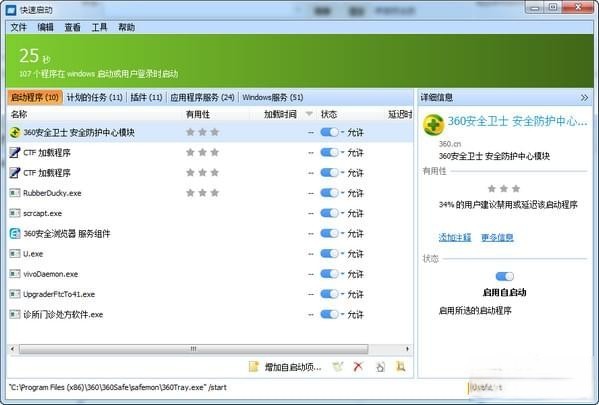599x405 pixels.
Task: Open state dropdown arrow for 360安全浏览器 row
Action: click(x=342, y=233)
